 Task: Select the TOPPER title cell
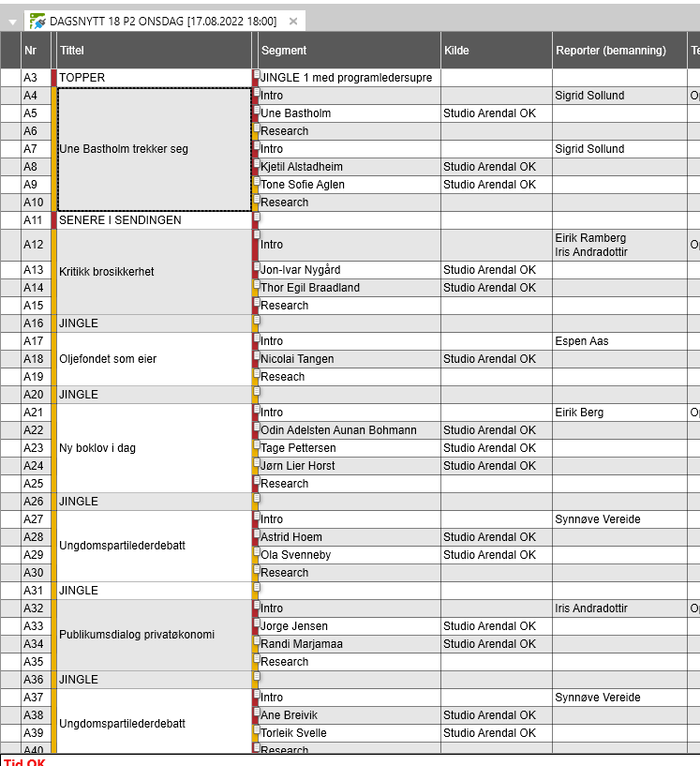(155, 78)
